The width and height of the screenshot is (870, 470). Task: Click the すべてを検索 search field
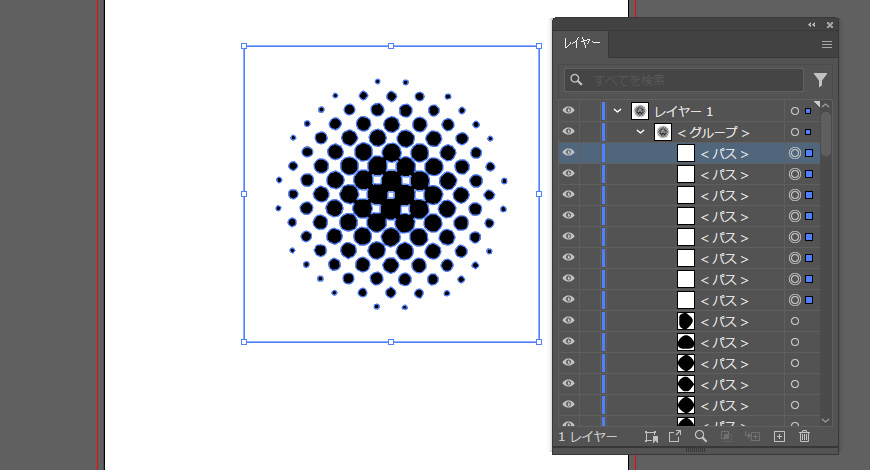click(690, 80)
